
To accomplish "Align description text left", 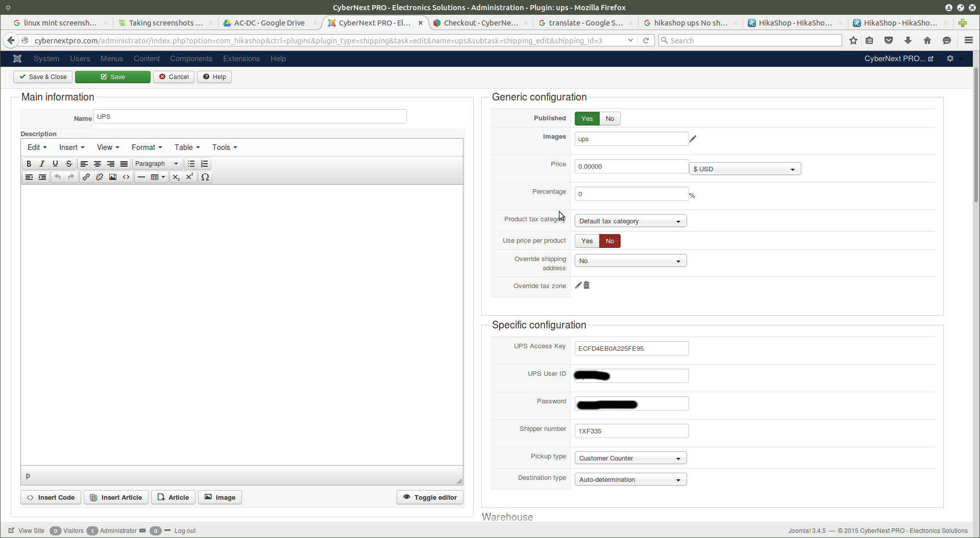I will [x=84, y=164].
